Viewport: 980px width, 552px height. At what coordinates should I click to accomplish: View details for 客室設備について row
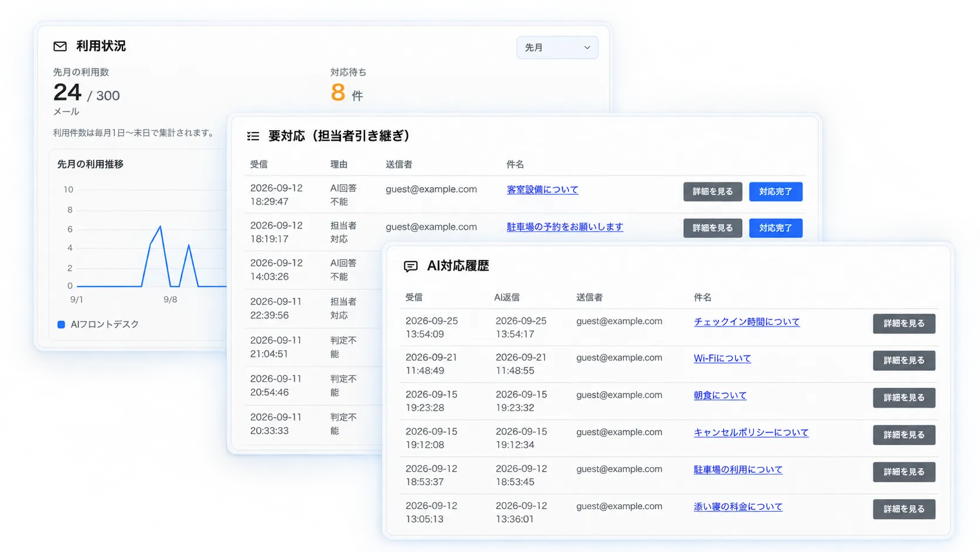[712, 191]
